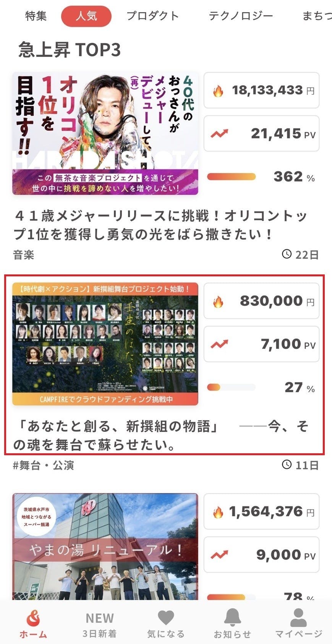Image resolution: width=332 pixels, height=644 pixels.
Task: Tap flame icon beside 18,133,433 円
Action: pyautogui.click(x=218, y=91)
